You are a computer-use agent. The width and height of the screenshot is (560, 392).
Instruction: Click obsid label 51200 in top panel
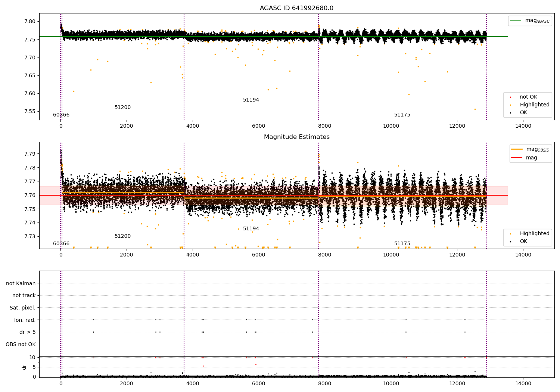coord(122,108)
